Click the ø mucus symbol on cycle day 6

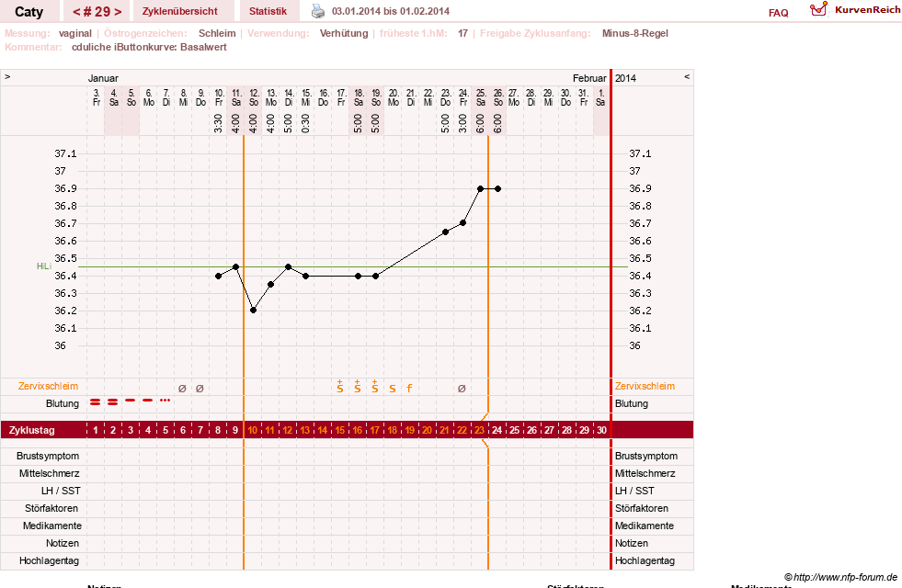(x=182, y=389)
